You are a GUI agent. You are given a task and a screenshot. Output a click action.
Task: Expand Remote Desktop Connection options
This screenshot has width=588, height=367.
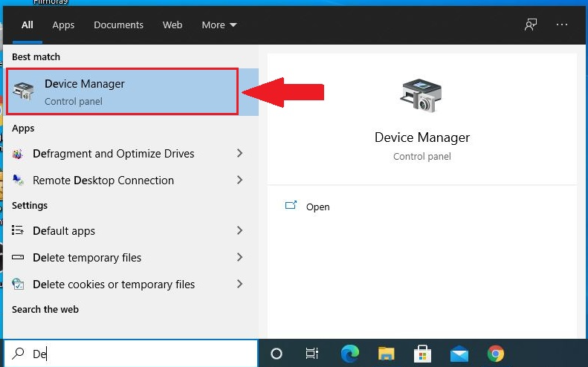coord(239,180)
